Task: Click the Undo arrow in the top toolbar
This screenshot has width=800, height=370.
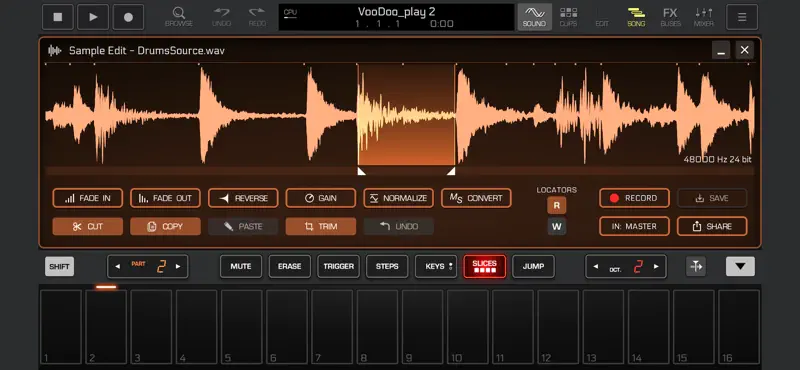Action: pos(221,17)
